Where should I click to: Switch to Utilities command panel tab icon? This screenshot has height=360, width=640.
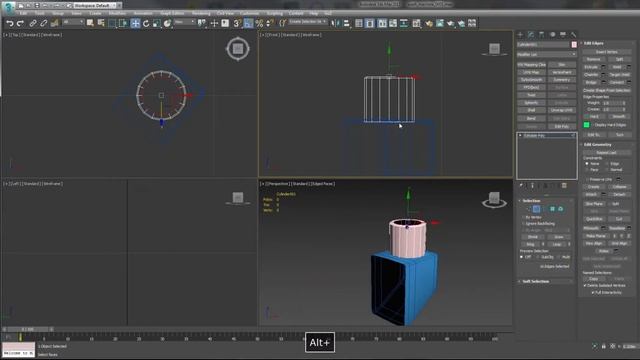(573, 35)
